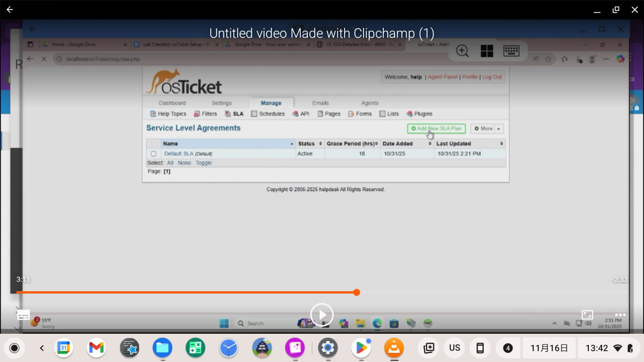This screenshot has height=362, width=644.
Task: Launch Google Play Store from shelf
Action: pos(361,348)
